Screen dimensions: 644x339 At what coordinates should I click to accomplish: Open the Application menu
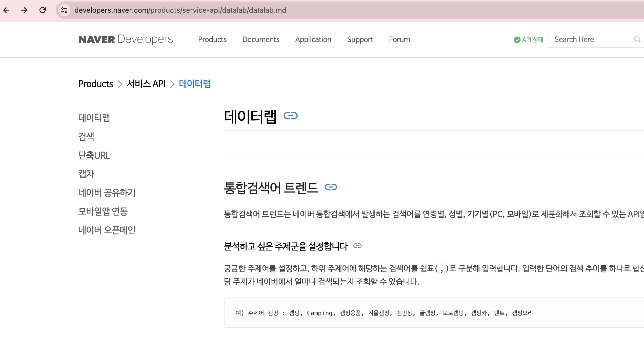tap(313, 39)
